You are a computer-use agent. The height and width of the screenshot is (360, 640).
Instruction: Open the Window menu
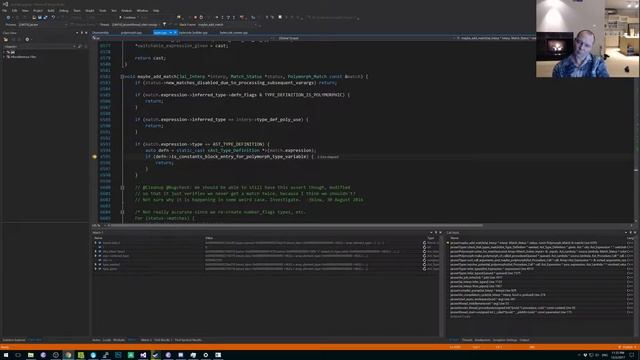point(142,11)
